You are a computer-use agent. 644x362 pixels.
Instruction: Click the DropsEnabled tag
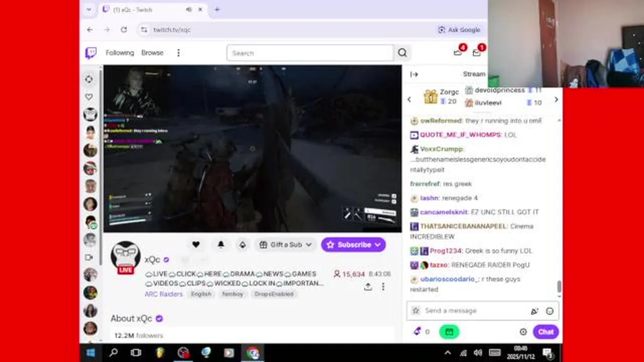(274, 294)
